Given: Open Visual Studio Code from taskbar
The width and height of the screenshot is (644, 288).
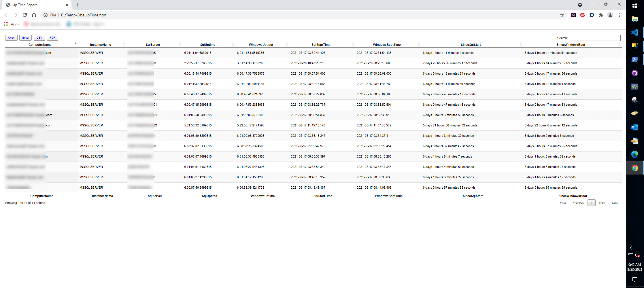Looking at the screenshot, I should click(634, 33).
